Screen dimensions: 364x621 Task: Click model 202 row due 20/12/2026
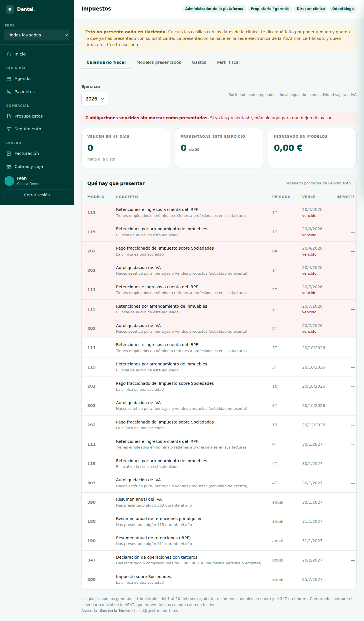(219, 425)
